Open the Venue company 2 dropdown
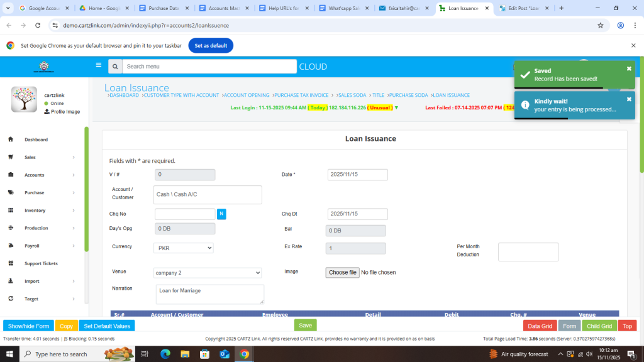This screenshot has width=644, height=362. click(208, 273)
